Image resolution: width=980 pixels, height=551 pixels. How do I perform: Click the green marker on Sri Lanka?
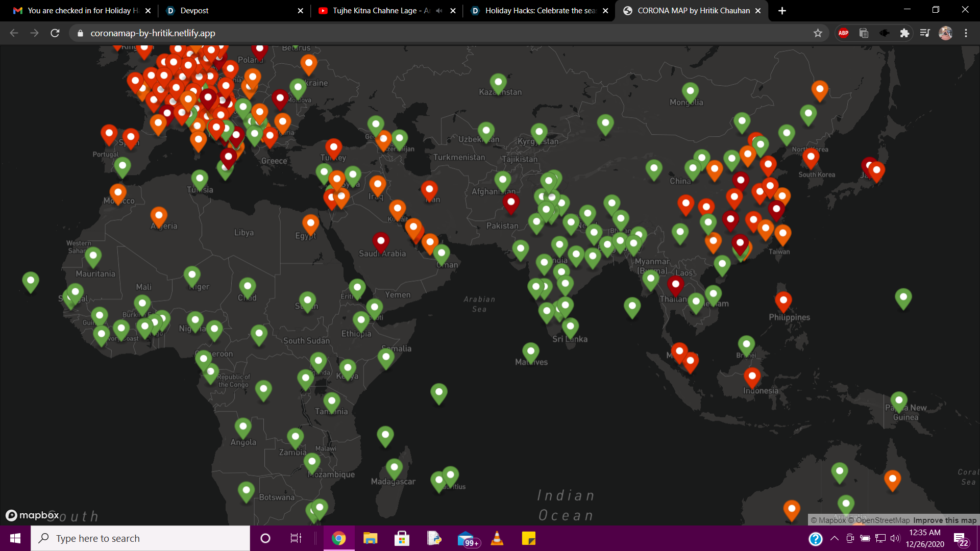[x=570, y=327]
